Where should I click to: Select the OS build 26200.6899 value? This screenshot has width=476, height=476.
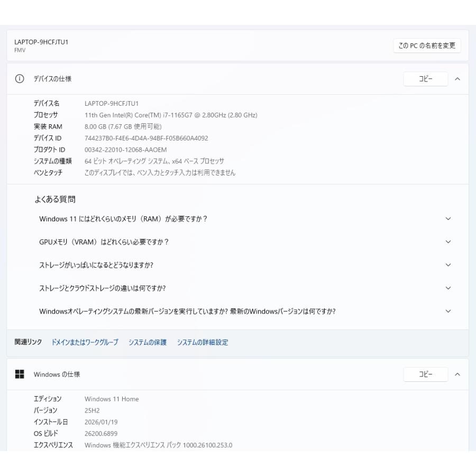click(101, 434)
